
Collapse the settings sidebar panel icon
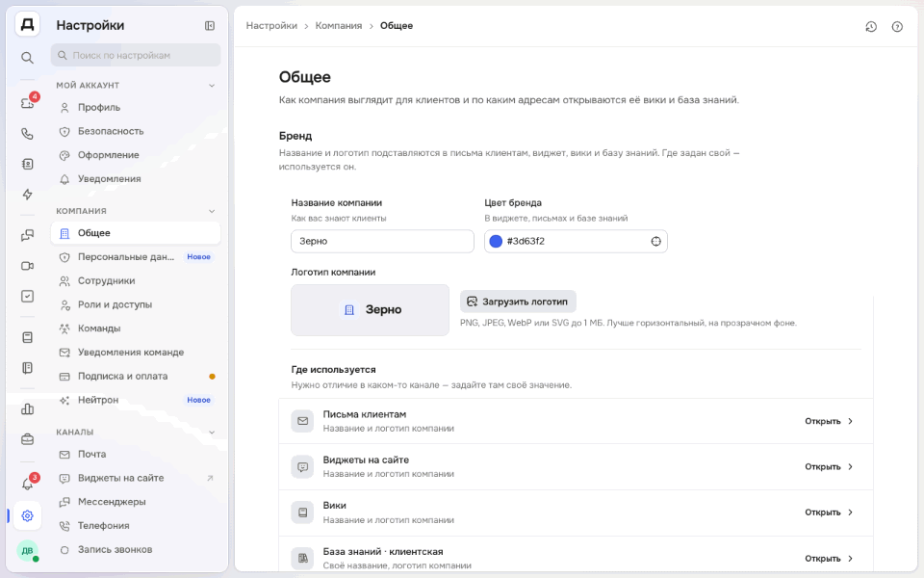pyautogui.click(x=210, y=25)
